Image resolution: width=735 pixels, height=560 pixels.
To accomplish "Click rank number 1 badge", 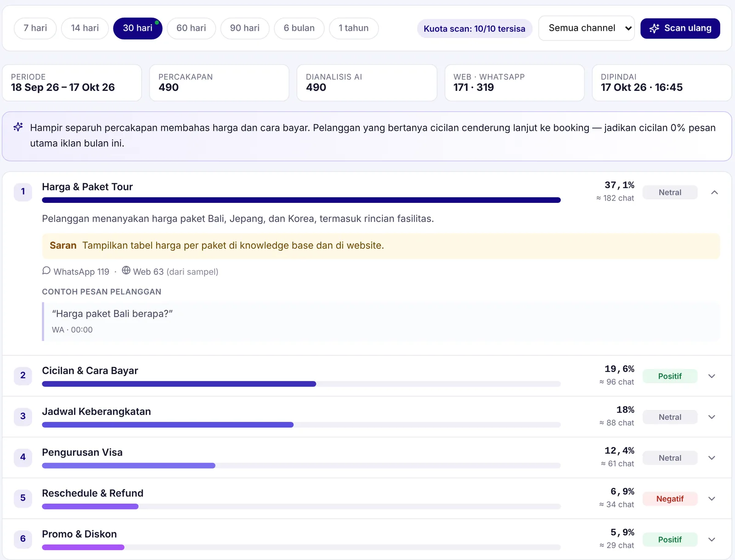I will point(23,192).
